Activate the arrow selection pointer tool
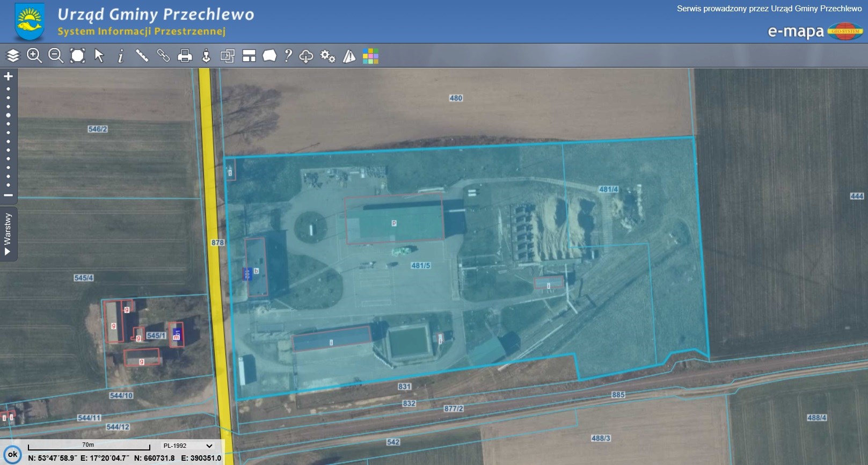The width and height of the screenshot is (868, 465). [99, 56]
